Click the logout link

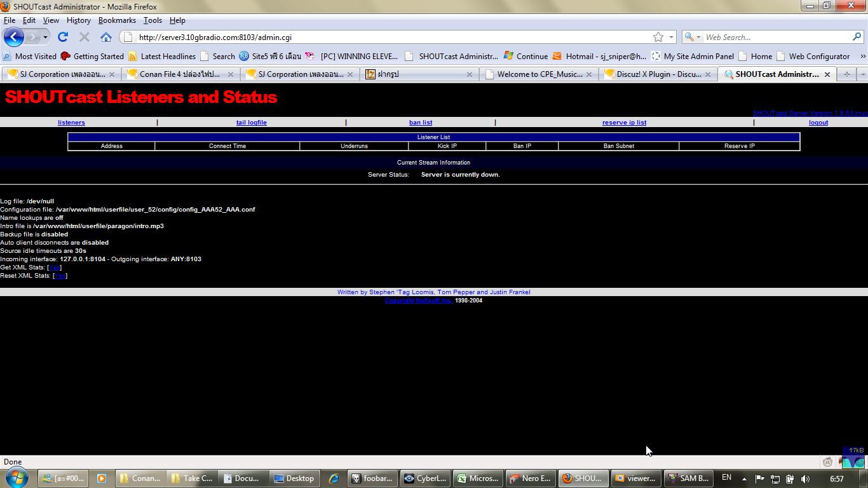818,123
